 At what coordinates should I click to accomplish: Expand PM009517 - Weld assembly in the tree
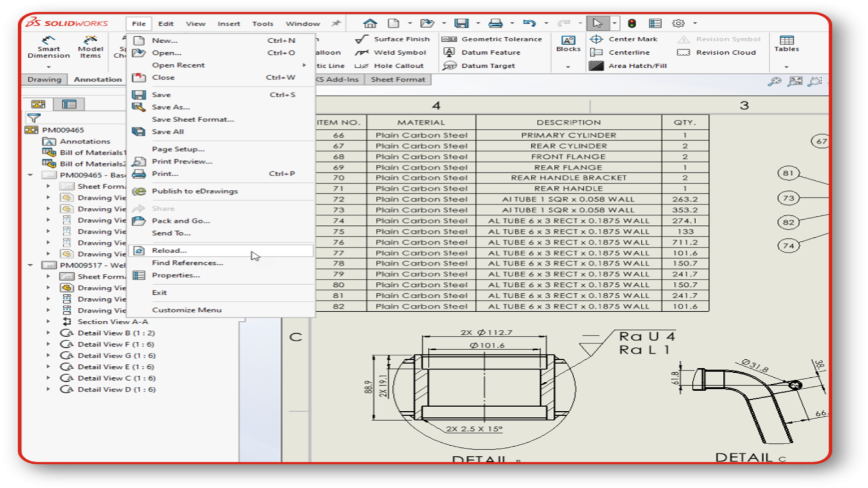click(29, 265)
